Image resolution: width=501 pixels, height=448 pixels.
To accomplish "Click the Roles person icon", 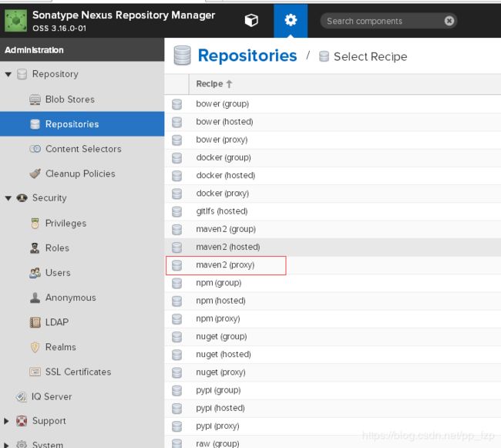I will click(x=35, y=248).
